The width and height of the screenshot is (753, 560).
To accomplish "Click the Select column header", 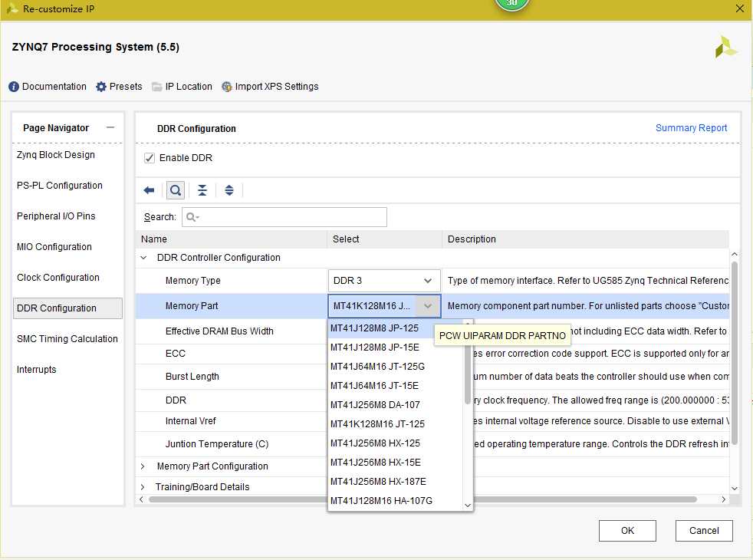I will pyautogui.click(x=385, y=239).
